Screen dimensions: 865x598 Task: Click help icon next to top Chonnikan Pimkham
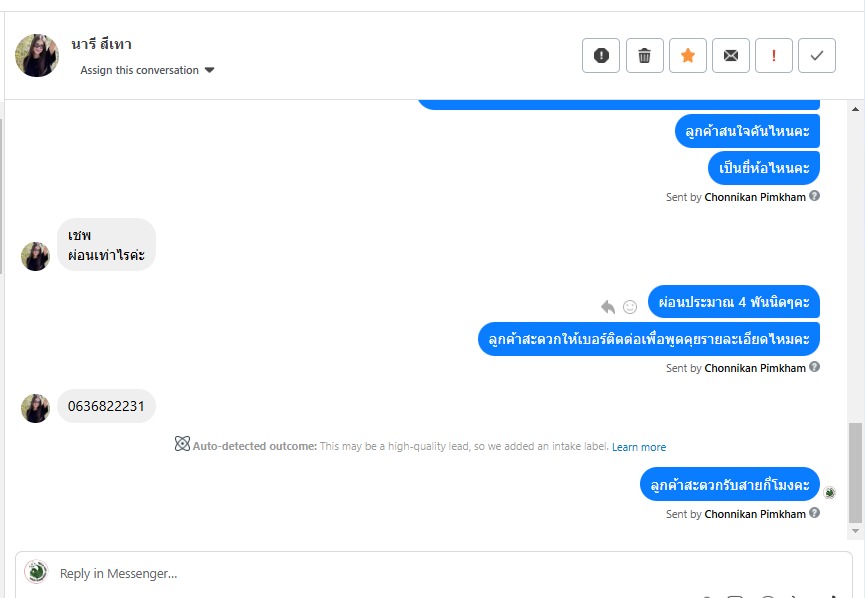(815, 196)
